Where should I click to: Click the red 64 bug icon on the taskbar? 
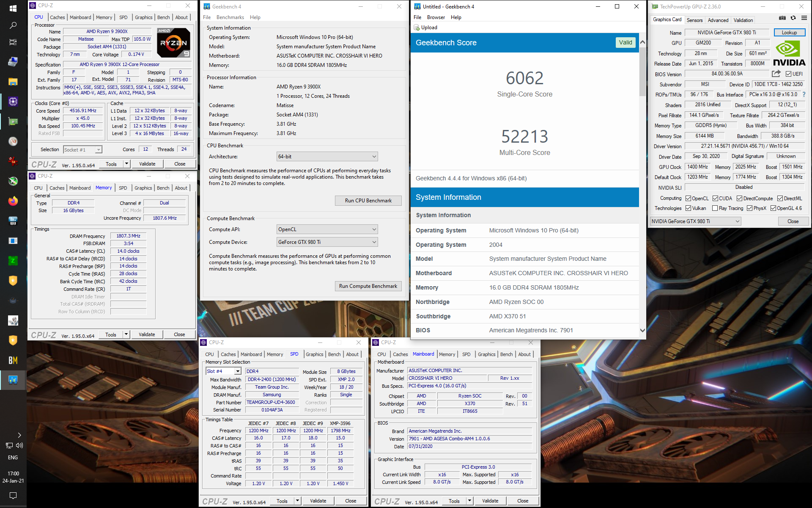(x=13, y=161)
